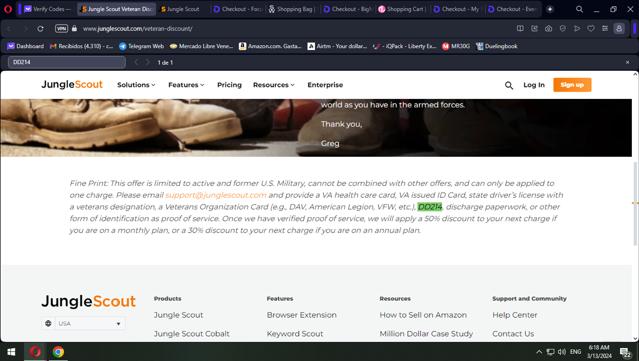Expand the Solutions dropdown menu
Image resolution: width=639 pixels, height=361 pixels.
[136, 85]
